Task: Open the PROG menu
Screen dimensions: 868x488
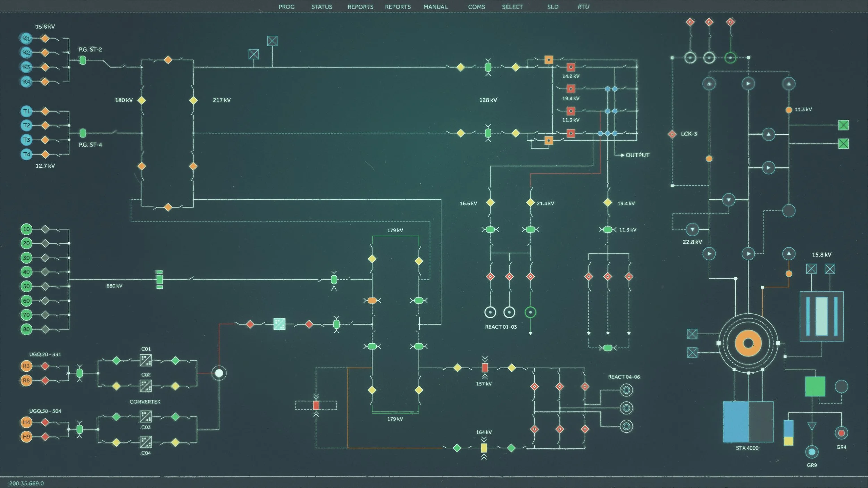Action: click(x=286, y=7)
